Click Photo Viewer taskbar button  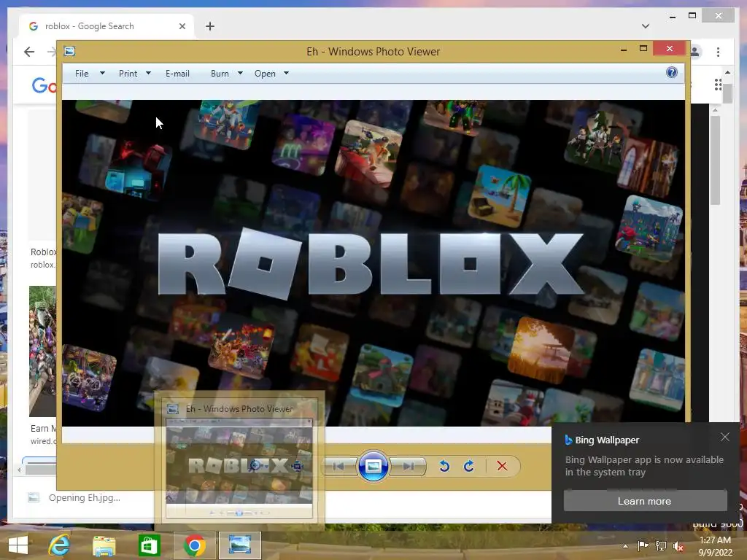tap(239, 545)
